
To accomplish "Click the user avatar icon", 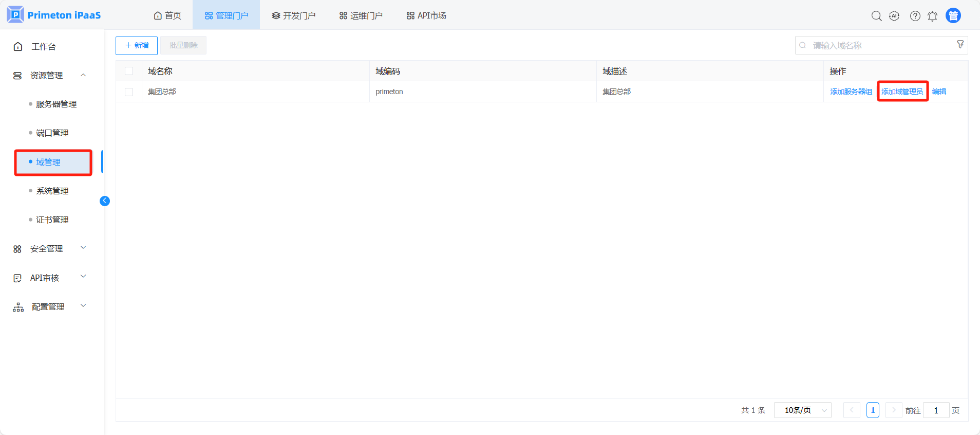I will (953, 16).
